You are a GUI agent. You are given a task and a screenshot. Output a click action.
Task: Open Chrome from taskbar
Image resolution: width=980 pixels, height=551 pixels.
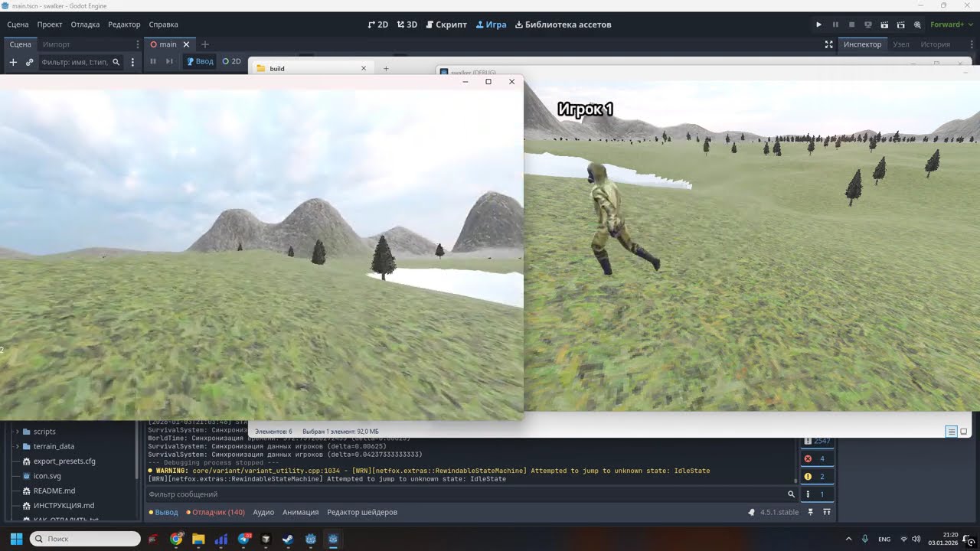pyautogui.click(x=176, y=539)
